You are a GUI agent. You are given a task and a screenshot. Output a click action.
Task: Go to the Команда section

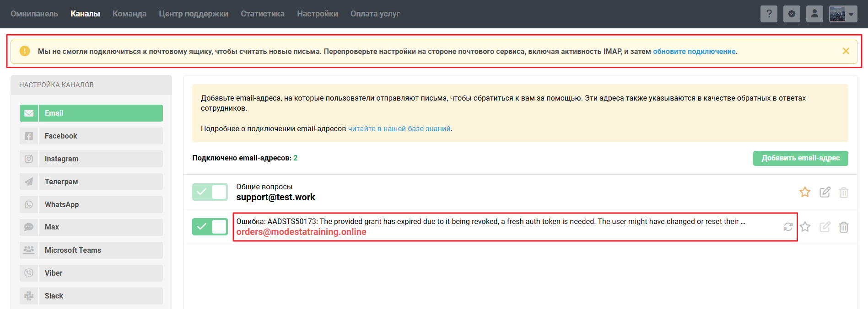click(129, 14)
